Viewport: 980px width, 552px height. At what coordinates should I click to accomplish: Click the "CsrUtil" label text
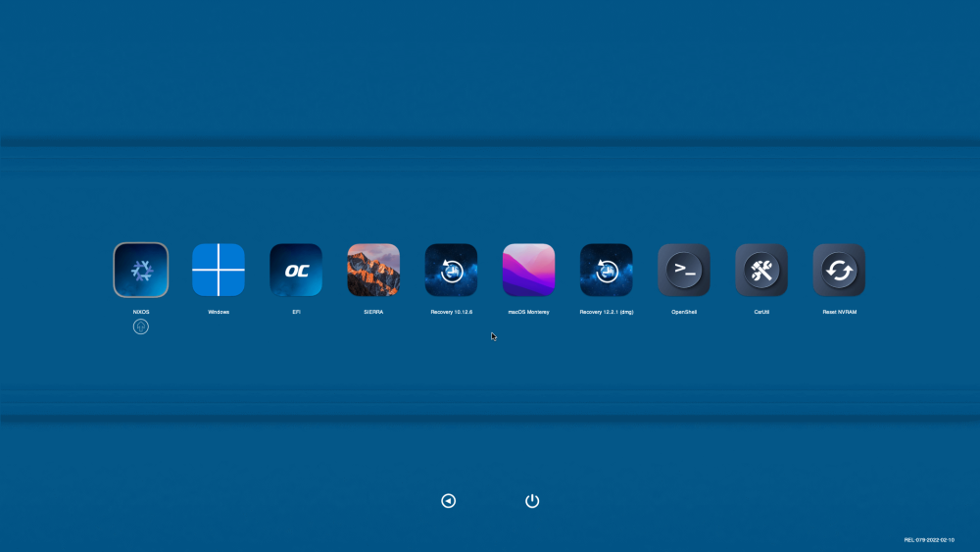761,312
